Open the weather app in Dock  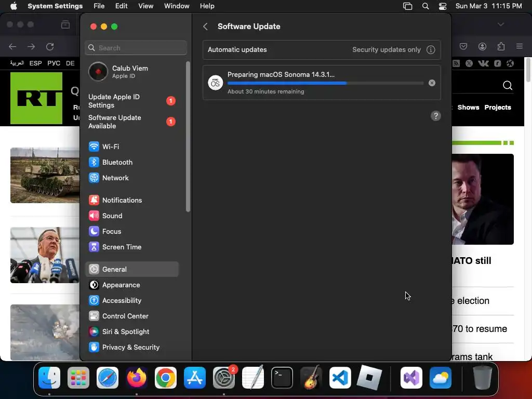(x=441, y=378)
